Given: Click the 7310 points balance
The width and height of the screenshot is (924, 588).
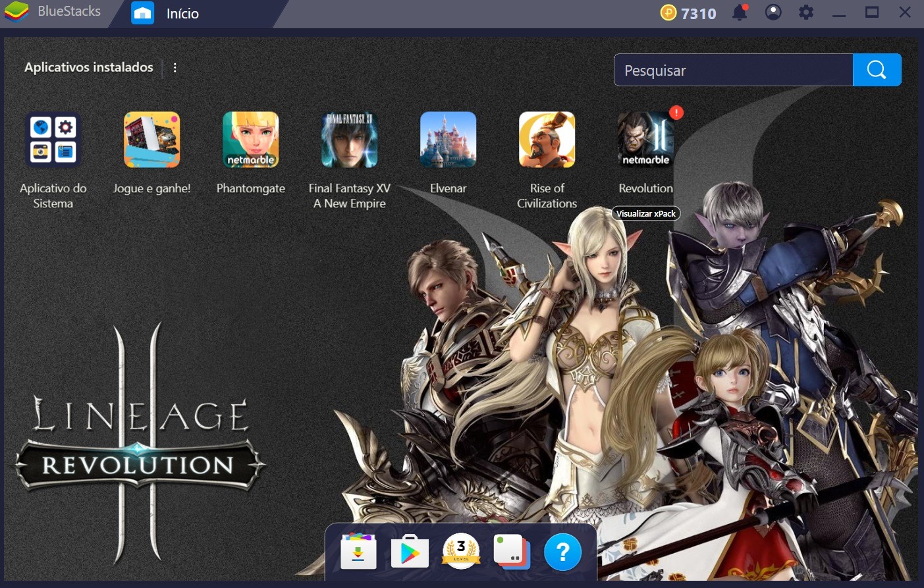Looking at the screenshot, I should point(699,13).
